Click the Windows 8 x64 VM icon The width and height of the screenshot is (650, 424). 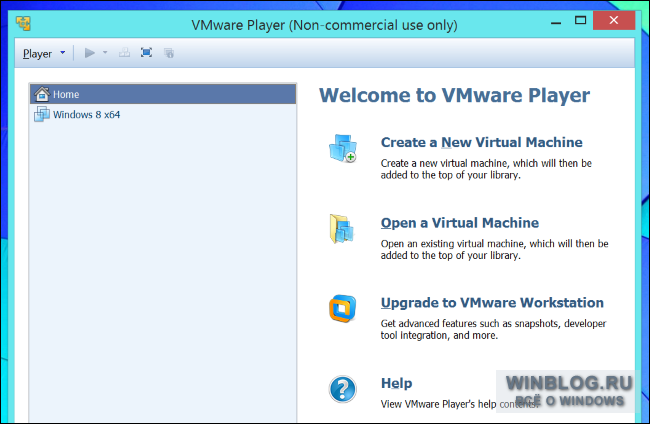[42, 114]
